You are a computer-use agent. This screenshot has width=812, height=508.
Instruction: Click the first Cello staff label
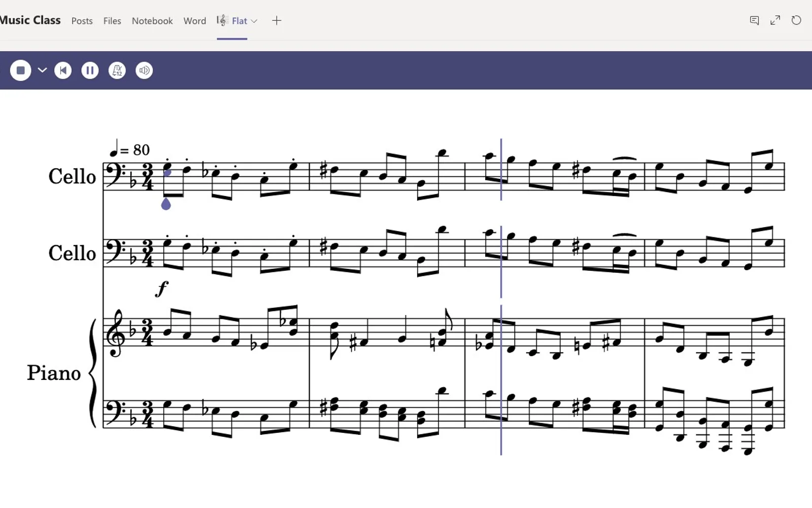coord(72,177)
